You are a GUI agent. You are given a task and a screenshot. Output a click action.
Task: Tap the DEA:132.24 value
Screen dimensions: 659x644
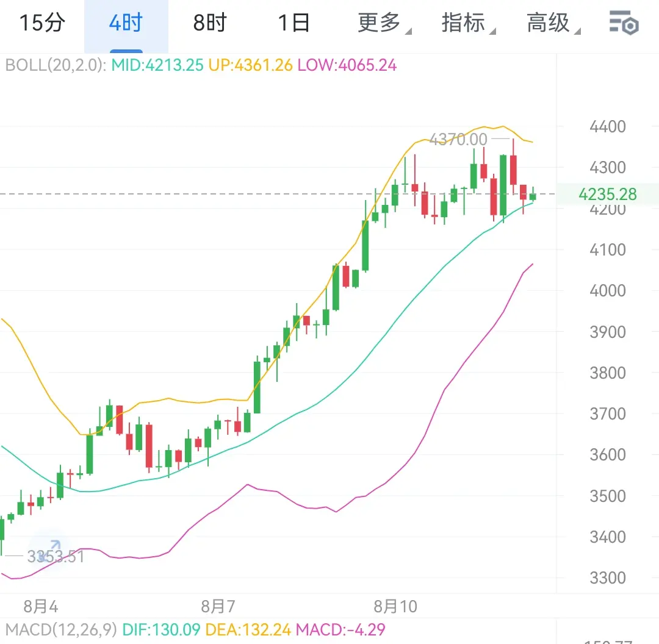pyautogui.click(x=248, y=630)
